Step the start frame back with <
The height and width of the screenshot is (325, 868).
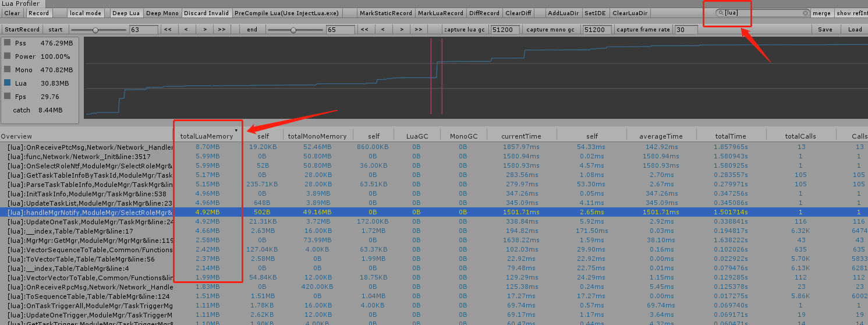186,29
